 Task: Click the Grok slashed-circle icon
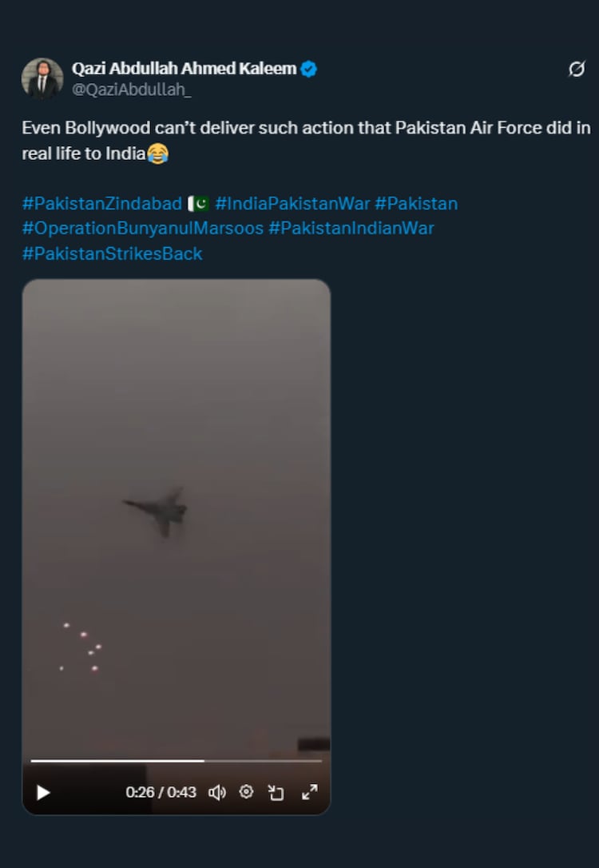coord(576,70)
